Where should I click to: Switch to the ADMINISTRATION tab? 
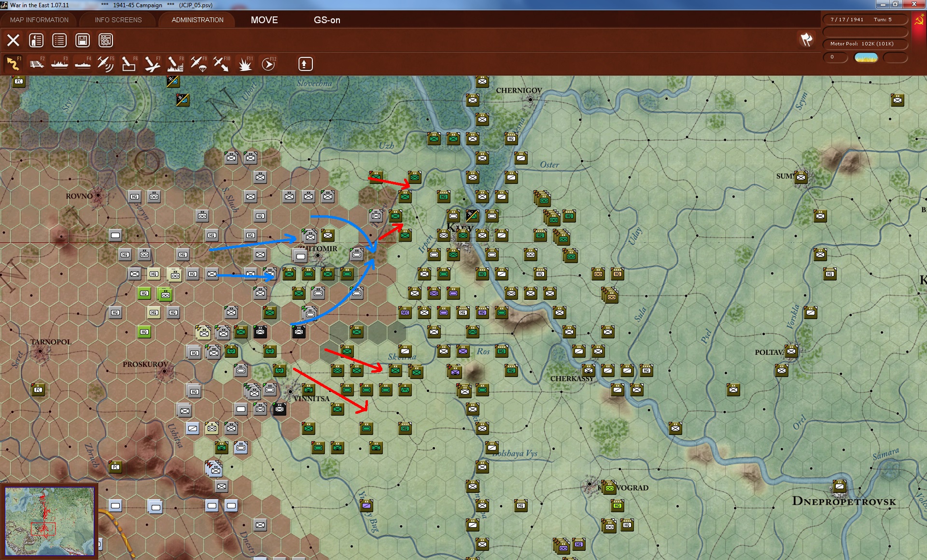(197, 20)
